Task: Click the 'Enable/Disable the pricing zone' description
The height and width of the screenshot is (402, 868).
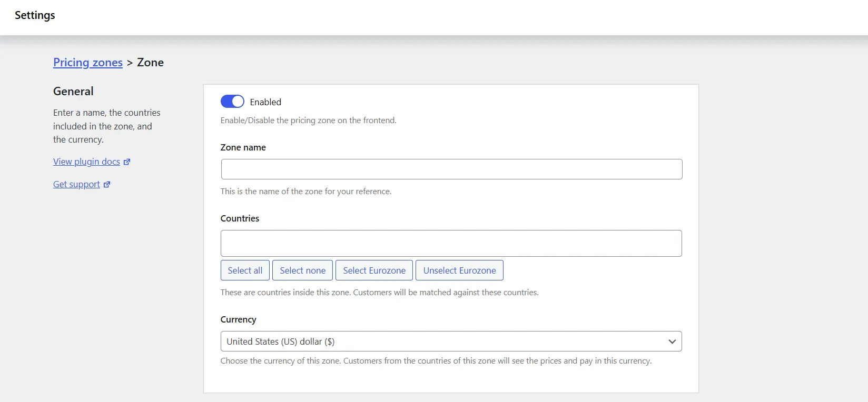Action: pyautogui.click(x=308, y=120)
